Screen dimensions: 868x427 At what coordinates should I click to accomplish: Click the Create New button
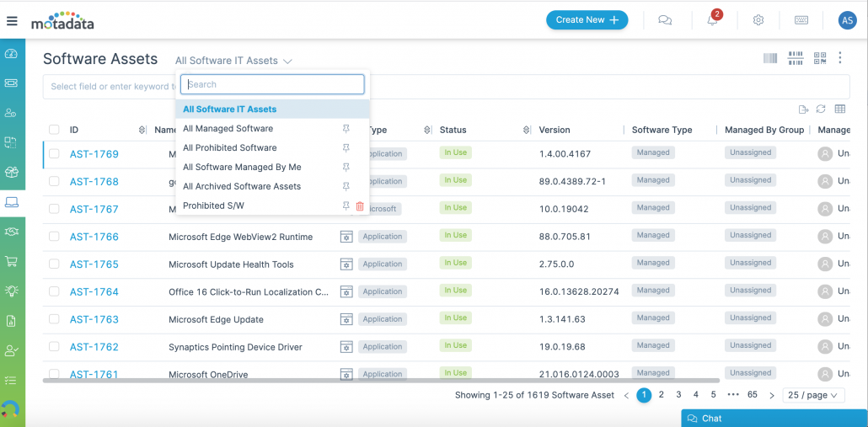point(587,20)
